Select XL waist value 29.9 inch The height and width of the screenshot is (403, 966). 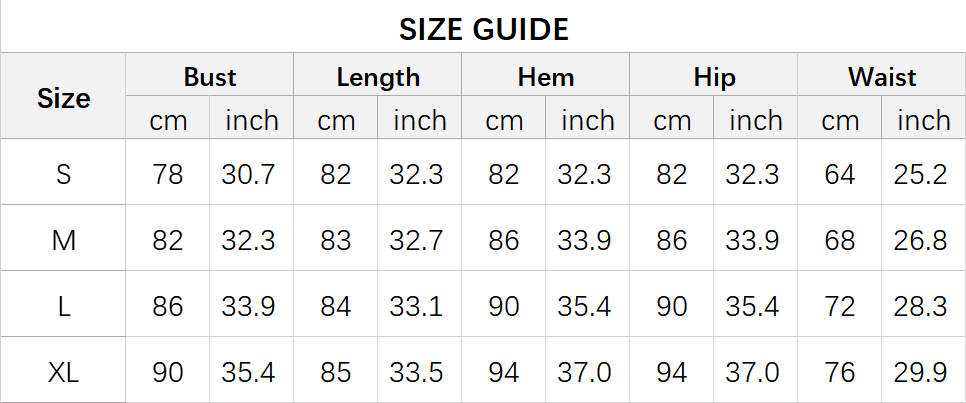920,372
